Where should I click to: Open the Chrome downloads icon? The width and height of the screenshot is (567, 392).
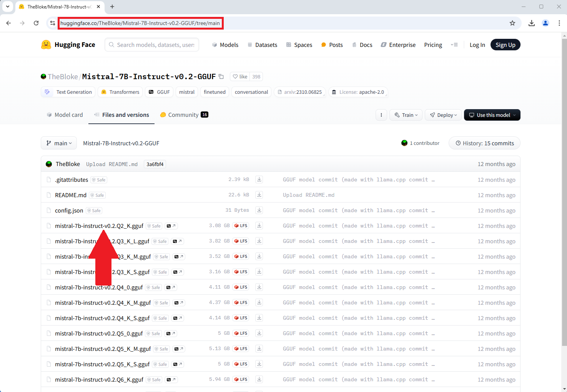click(532, 23)
